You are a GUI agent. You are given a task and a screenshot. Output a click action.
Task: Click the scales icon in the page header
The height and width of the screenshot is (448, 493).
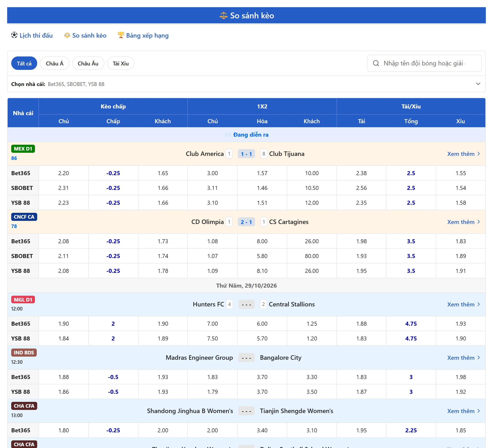tap(223, 15)
